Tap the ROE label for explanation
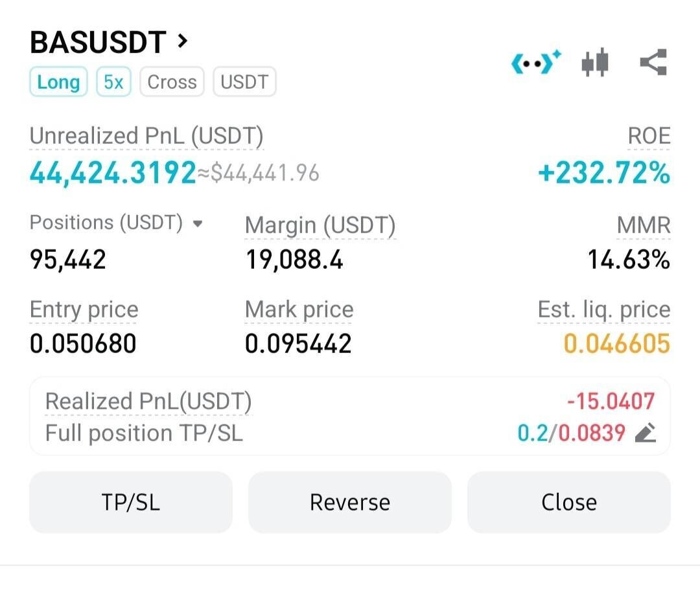The width and height of the screenshot is (700, 603). pyautogui.click(x=649, y=136)
